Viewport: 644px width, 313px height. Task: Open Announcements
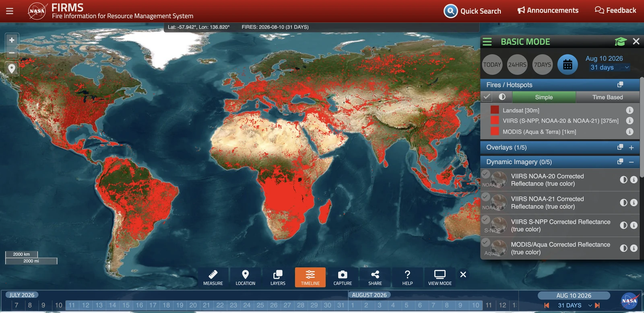coord(548,10)
